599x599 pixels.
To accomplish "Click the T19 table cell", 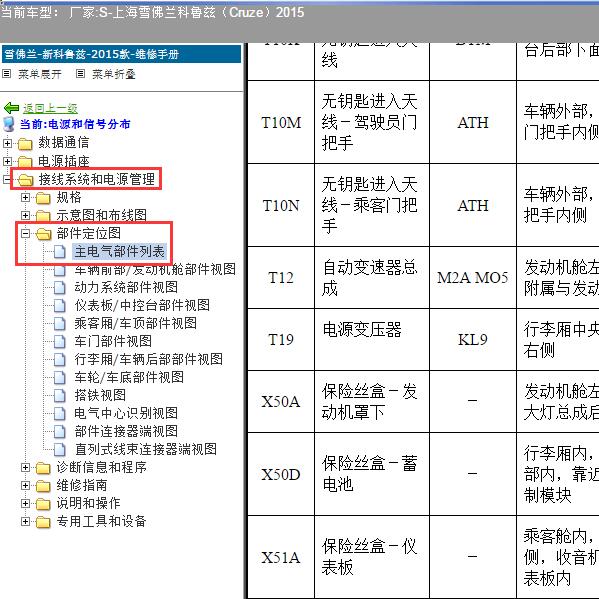I will [x=281, y=339].
